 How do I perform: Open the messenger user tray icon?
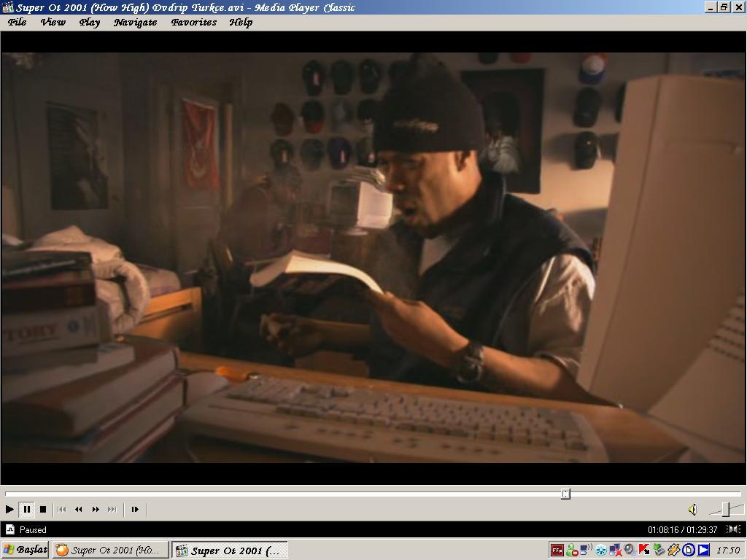click(x=572, y=551)
